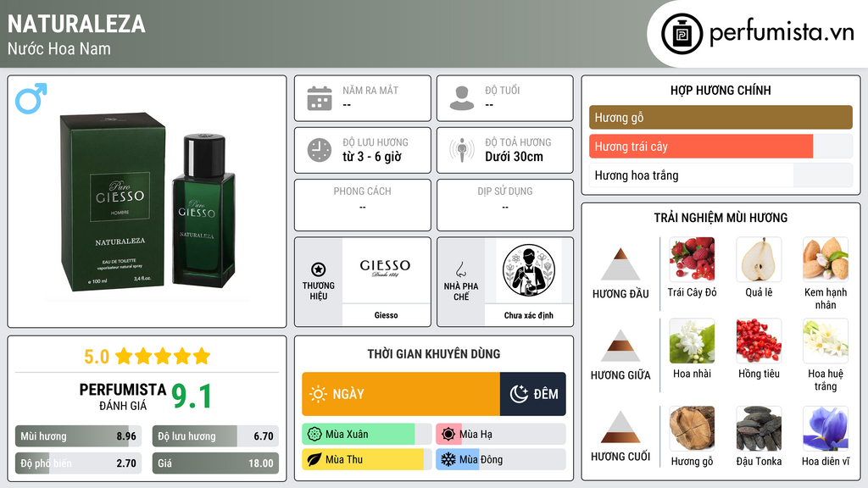Image resolution: width=868 pixels, height=488 pixels.
Task: Click the star badge icon above Thương hiệu
Action: (319, 269)
